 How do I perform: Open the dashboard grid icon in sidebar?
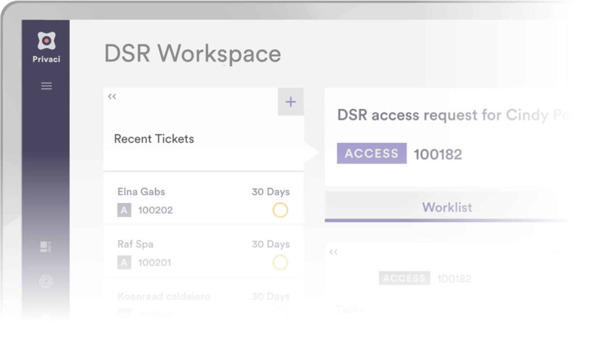[x=46, y=247]
